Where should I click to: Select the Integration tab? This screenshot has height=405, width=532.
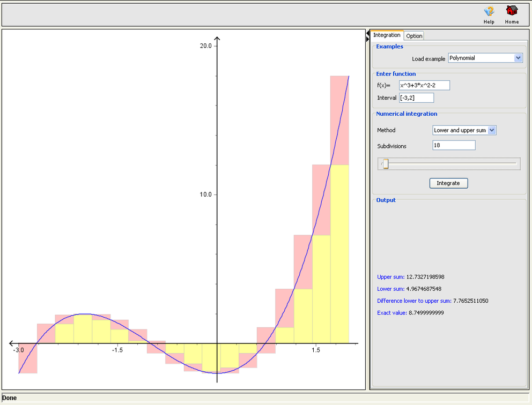(x=387, y=35)
